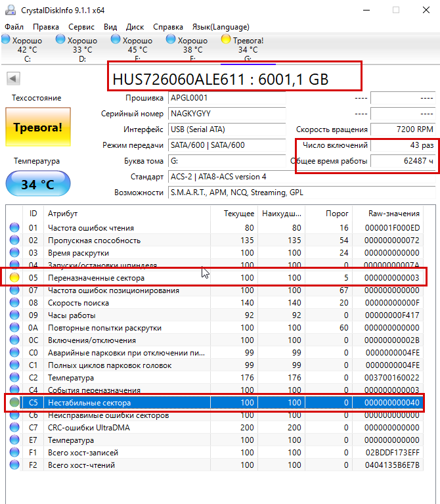
Task: Click the 34 °C temperature button
Action: coord(38,183)
